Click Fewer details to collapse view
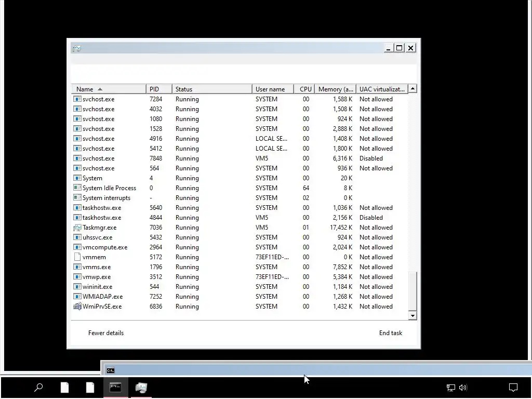 [106, 333]
